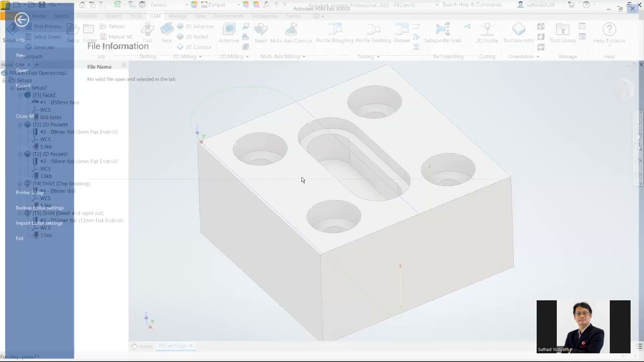Image resolution: width=644 pixels, height=362 pixels.
Task: Switch to the Environments ribbon tab
Action: coord(228,16)
